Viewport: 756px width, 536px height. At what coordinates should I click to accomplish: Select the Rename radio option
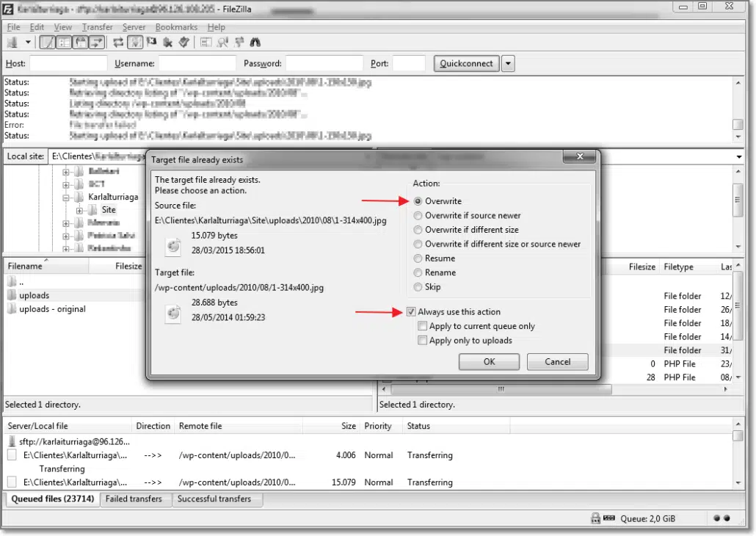tap(418, 272)
